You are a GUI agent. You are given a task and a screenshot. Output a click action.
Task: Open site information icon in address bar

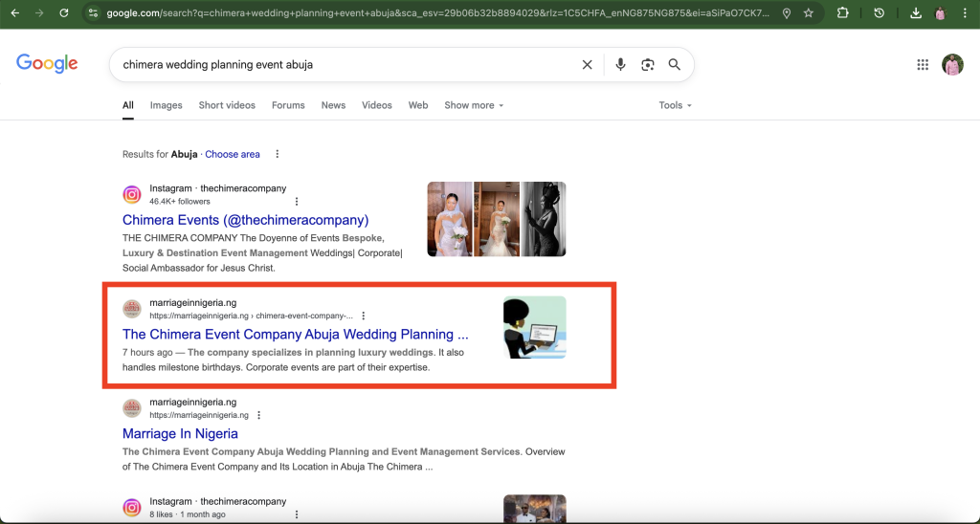(x=93, y=12)
